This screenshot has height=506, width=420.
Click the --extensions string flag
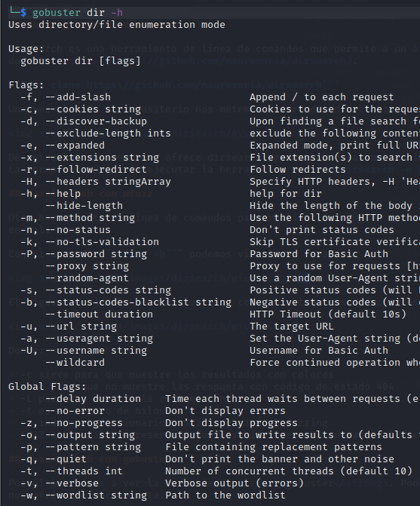point(103,158)
